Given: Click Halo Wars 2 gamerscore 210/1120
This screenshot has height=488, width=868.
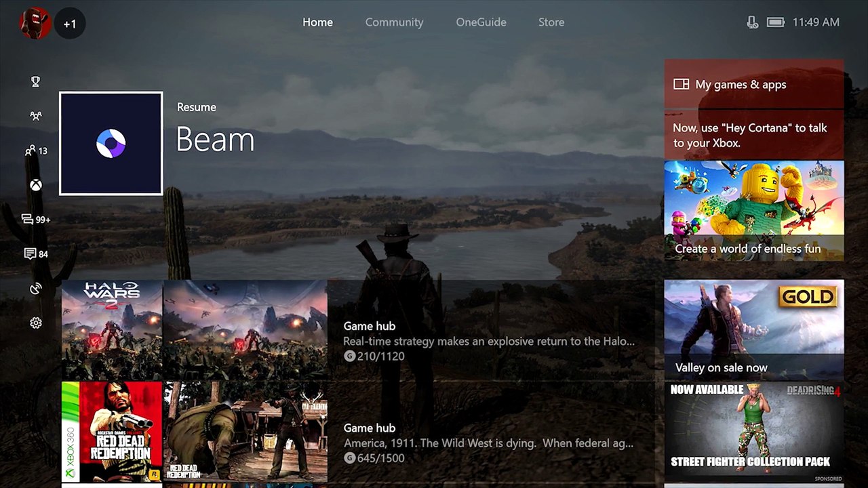Looking at the screenshot, I should coord(374,357).
